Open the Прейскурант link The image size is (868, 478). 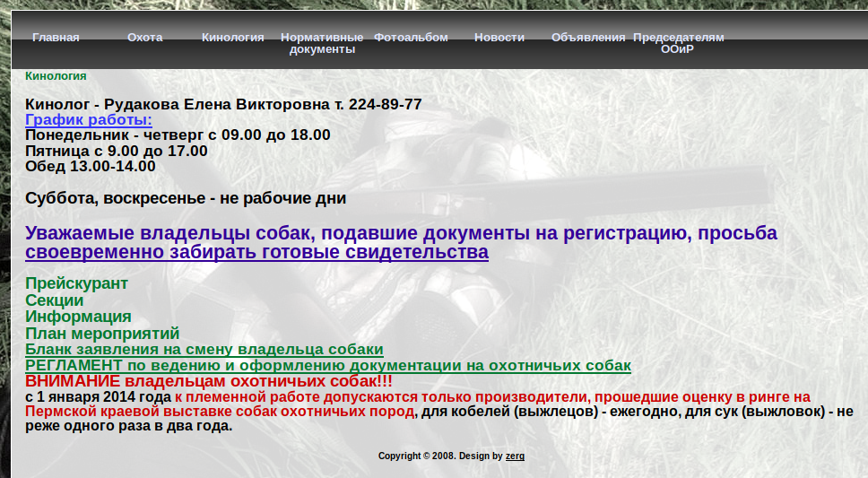tap(76, 283)
